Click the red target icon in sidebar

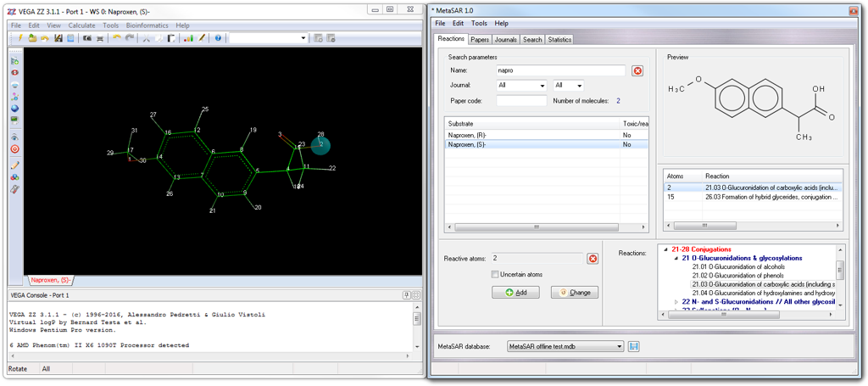(14, 149)
